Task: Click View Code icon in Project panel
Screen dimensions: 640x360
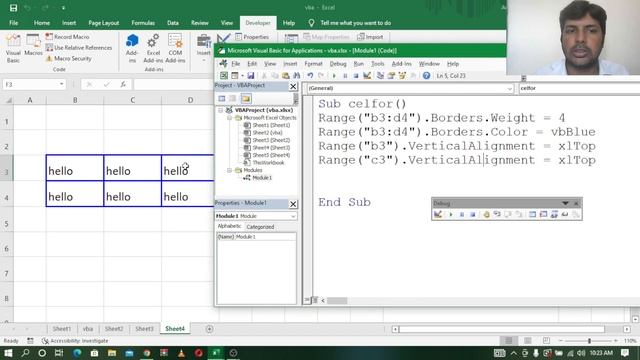Action: coord(222,98)
